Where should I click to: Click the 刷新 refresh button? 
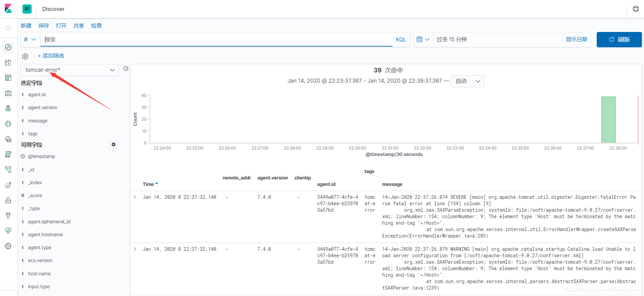(x=619, y=39)
